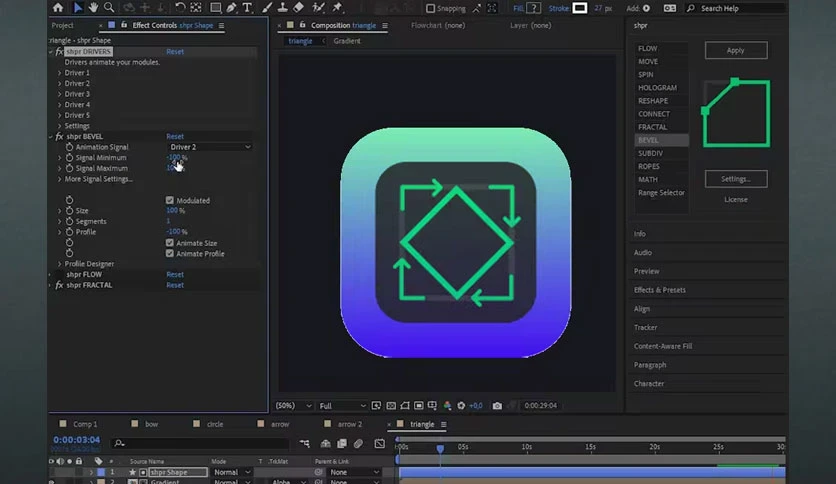Select the Zoom magnifier tool
Viewport: 836px width, 484px height.
(x=109, y=7)
